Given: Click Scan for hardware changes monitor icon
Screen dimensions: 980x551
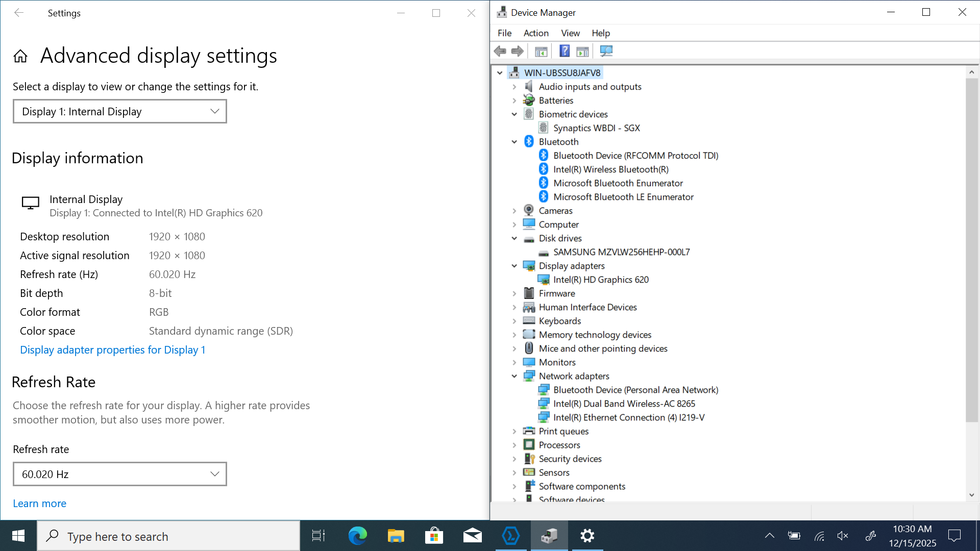Looking at the screenshot, I should pos(606,51).
